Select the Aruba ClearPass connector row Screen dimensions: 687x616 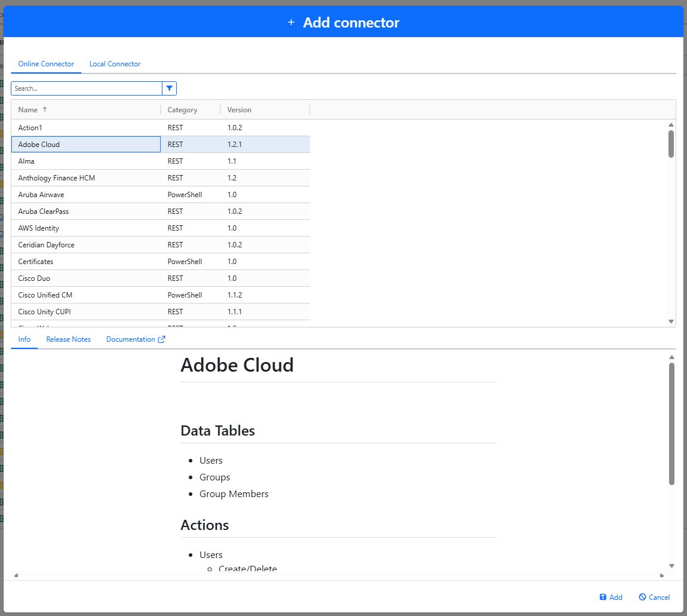coord(160,211)
